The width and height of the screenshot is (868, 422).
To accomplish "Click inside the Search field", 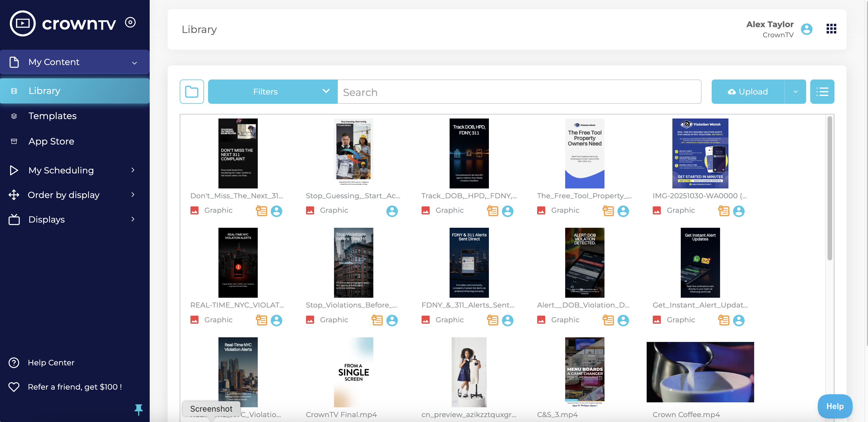I will (x=472, y=92).
